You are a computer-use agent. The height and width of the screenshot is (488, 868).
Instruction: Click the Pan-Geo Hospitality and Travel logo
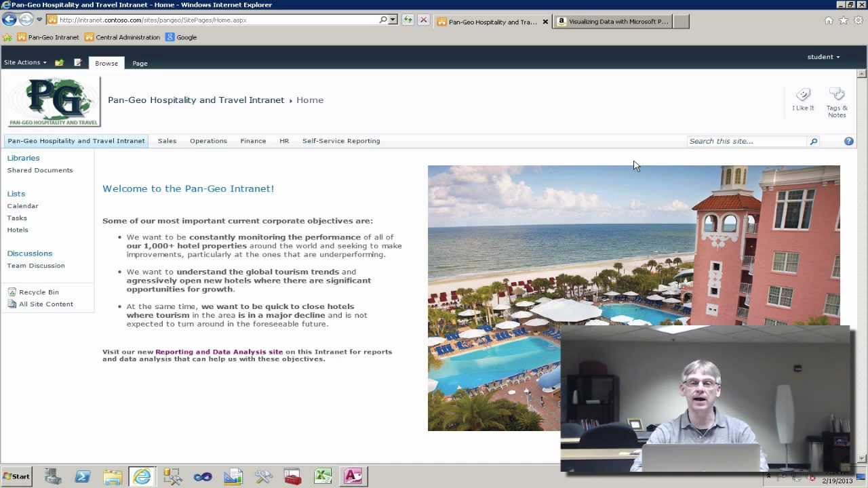(x=54, y=102)
